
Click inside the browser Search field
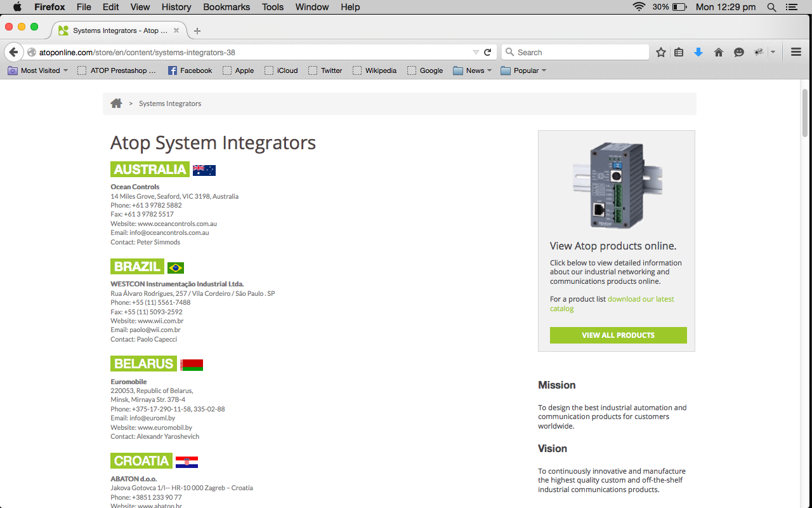575,52
